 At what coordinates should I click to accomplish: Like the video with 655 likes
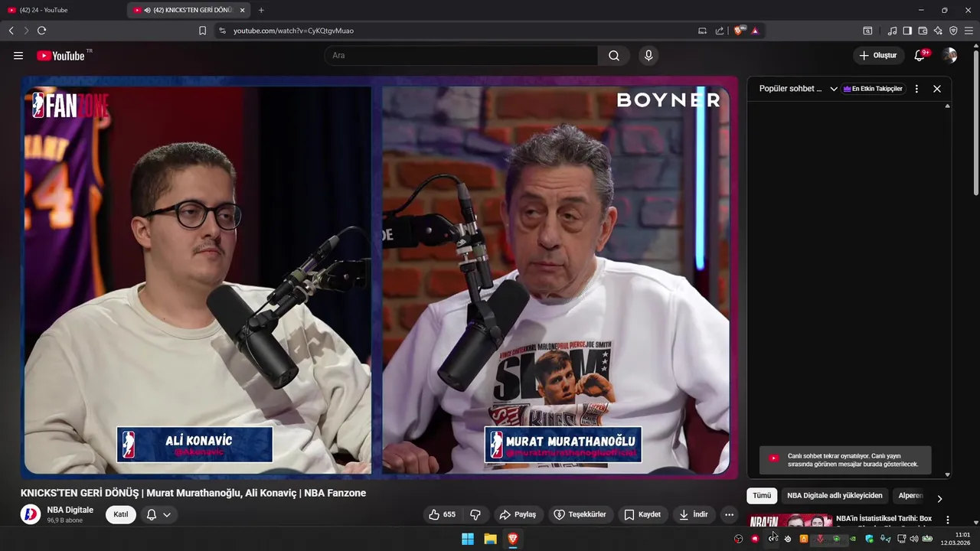point(442,514)
